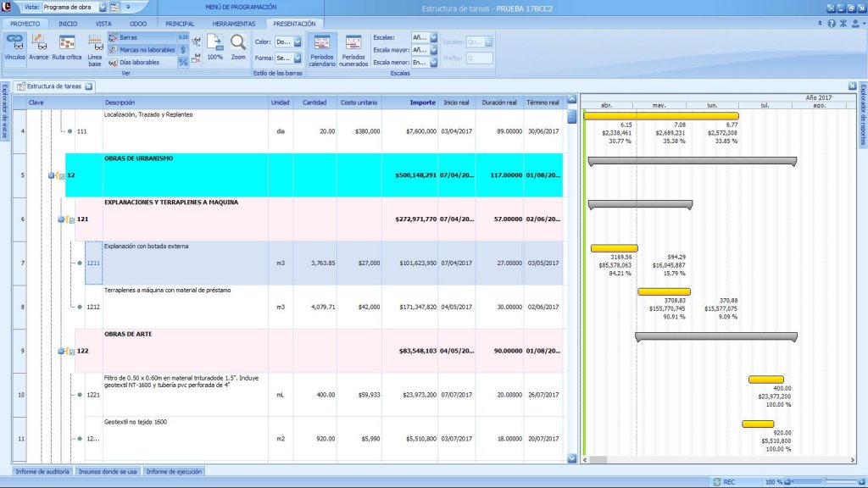This screenshot has height=488, width=868.
Task: Adjust the zoom slider in status bar
Action: (823, 481)
